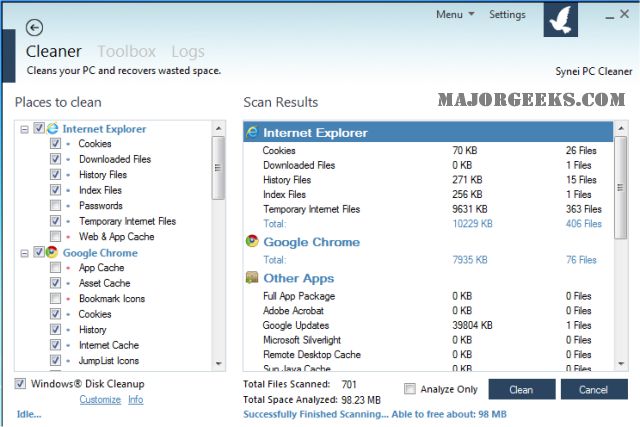
Task: Click Internet Explorer label in places tree
Action: (104, 129)
